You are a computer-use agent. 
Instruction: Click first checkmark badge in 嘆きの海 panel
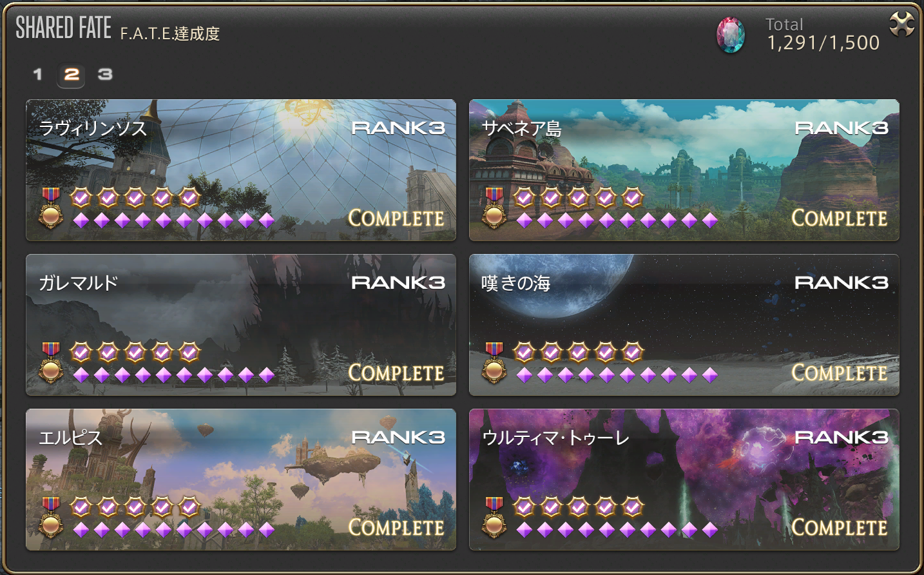524,353
